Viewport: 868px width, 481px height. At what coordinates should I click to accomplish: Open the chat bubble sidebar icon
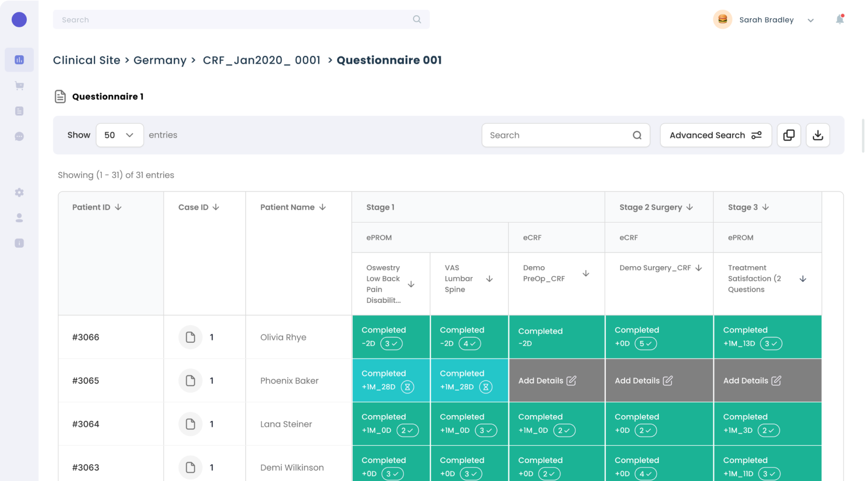[x=19, y=137]
